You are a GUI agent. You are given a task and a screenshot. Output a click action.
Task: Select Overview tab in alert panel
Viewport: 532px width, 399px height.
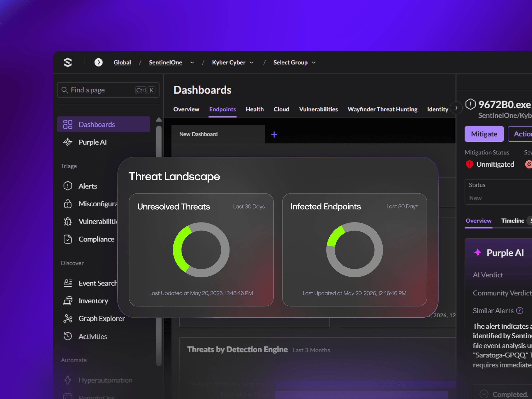coord(478,221)
